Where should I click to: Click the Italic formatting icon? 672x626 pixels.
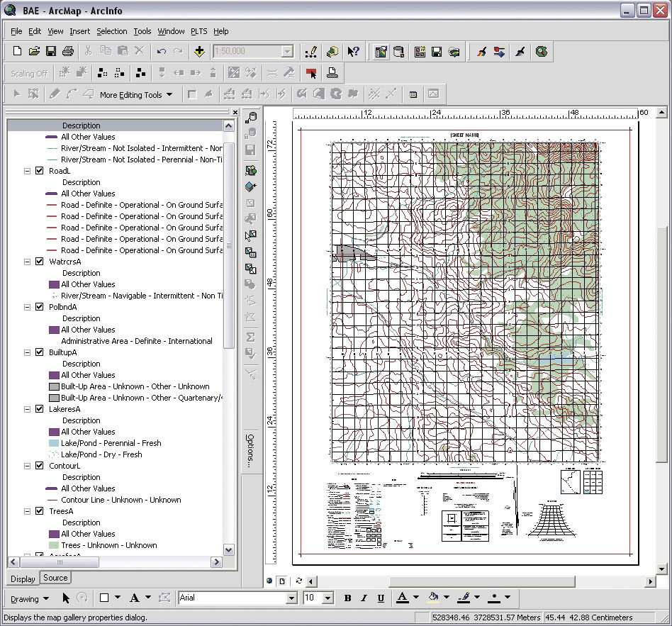364,598
